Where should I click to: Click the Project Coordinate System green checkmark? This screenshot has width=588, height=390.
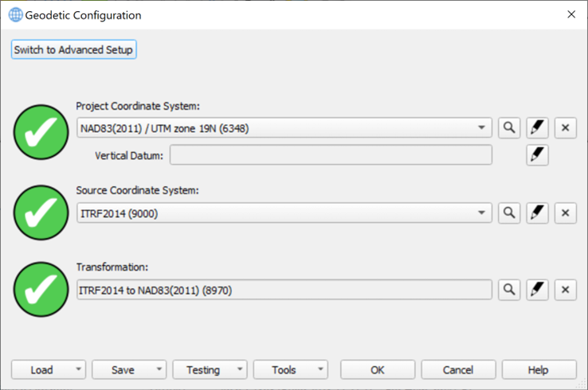(41, 132)
